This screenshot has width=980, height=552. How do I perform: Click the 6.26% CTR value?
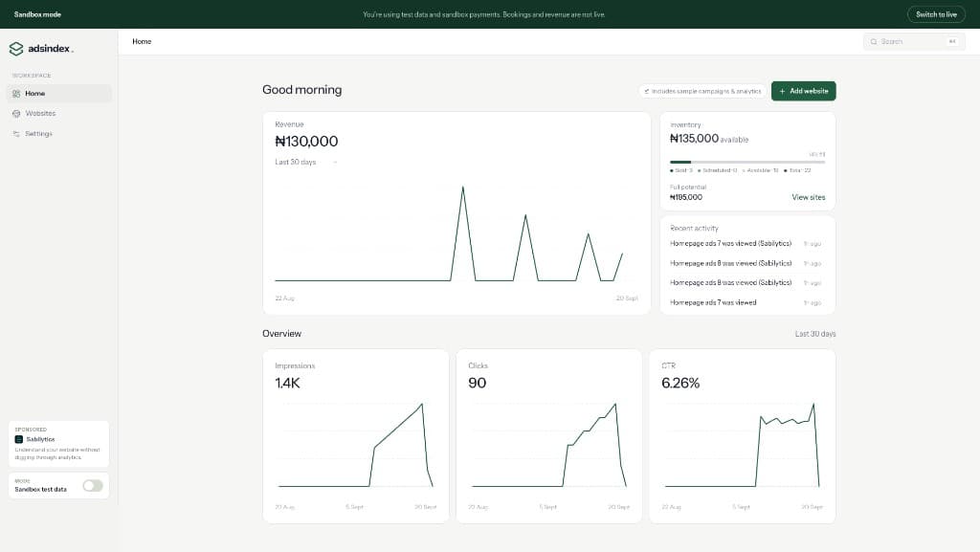680,384
